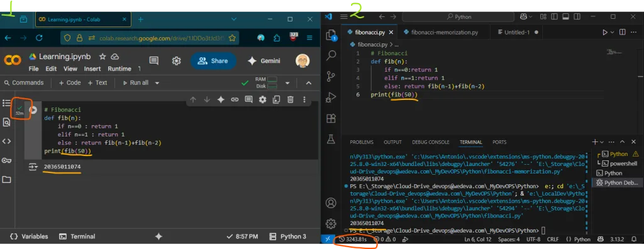Click Python 3 runtime in Colab footer

(x=288, y=236)
